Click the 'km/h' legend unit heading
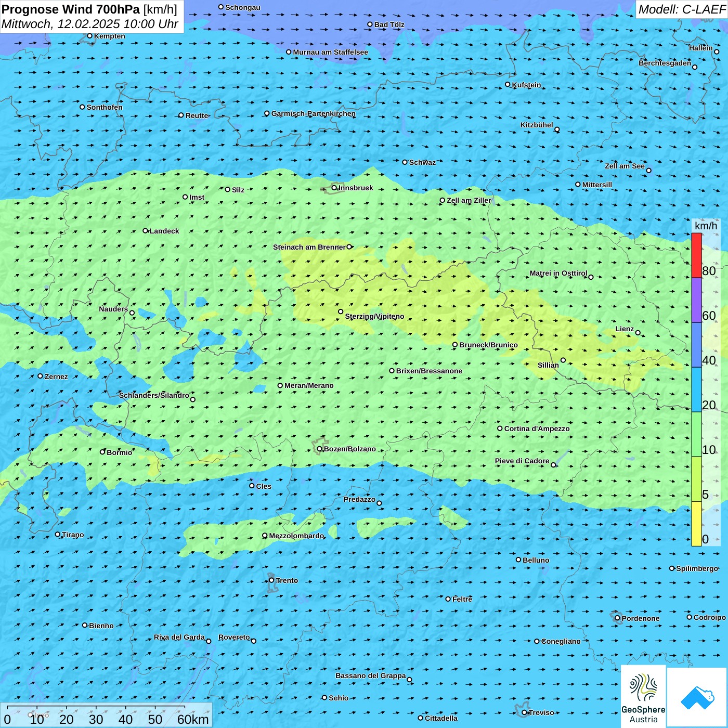The image size is (728, 728). 706,226
